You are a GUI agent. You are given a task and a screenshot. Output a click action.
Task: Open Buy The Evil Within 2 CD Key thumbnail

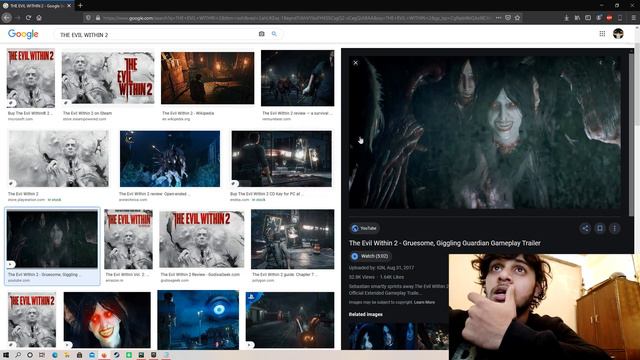[x=282, y=159]
